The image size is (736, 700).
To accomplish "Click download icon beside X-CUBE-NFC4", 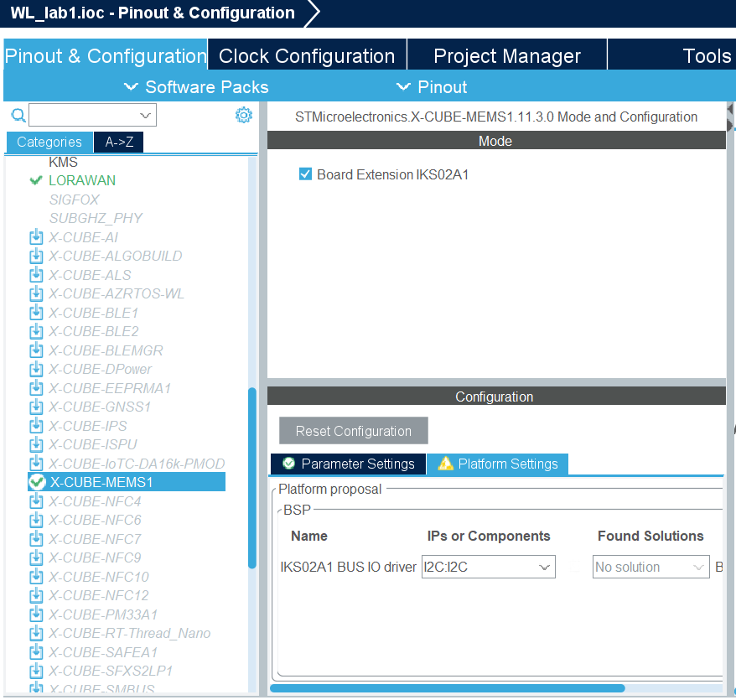I will (36, 501).
